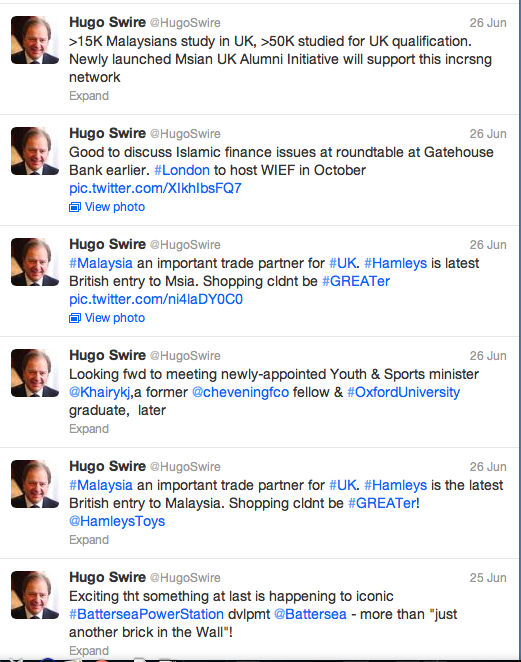Viewport: 521px width, 662px height.
Task: Click the photo icon in Gatehouse Bank tweet
Action: pyautogui.click(x=75, y=207)
